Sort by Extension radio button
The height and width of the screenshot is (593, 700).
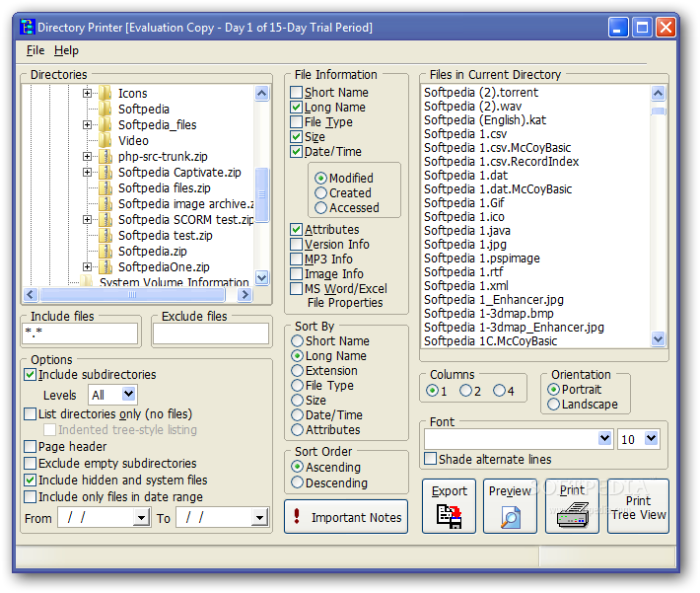pyautogui.click(x=297, y=370)
